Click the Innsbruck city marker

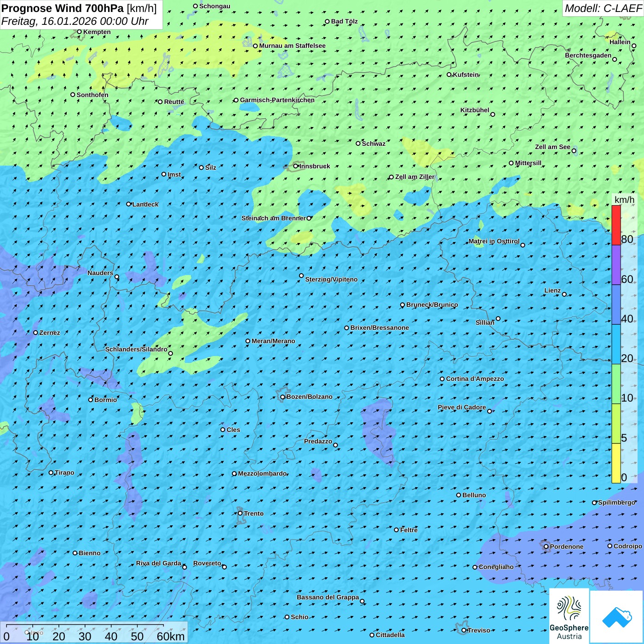point(296,166)
